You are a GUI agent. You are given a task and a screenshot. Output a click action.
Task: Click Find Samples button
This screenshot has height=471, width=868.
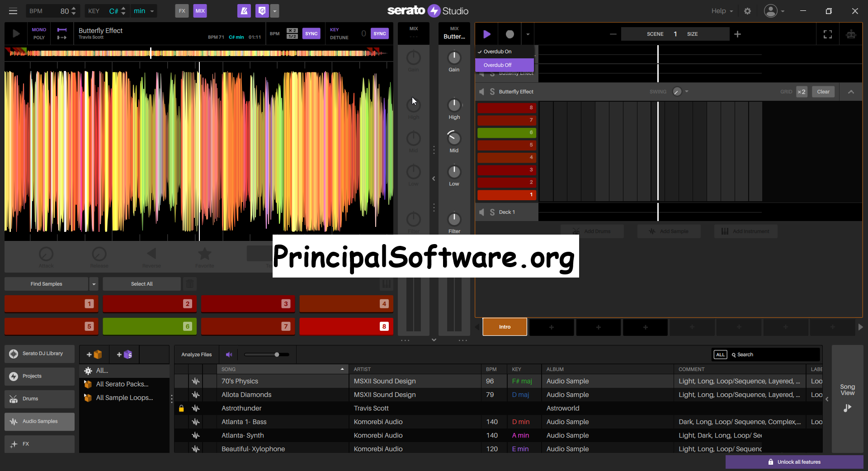pyautogui.click(x=46, y=284)
